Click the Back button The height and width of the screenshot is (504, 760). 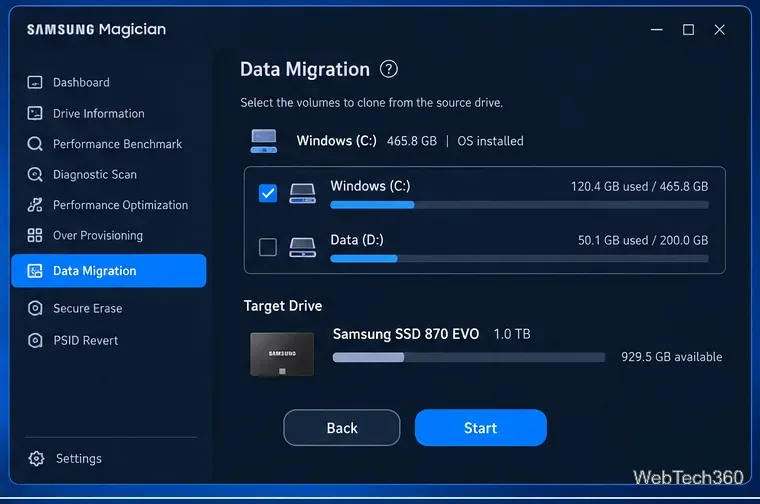click(x=342, y=428)
